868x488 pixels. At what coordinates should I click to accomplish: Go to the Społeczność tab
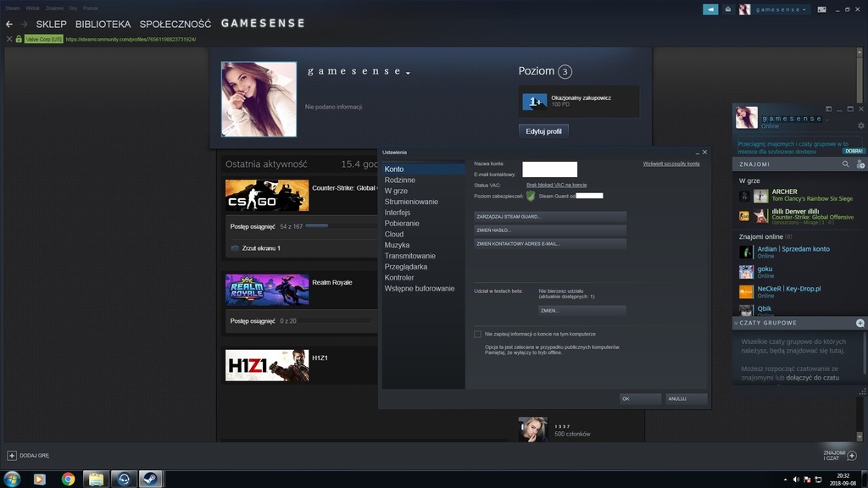pyautogui.click(x=175, y=25)
